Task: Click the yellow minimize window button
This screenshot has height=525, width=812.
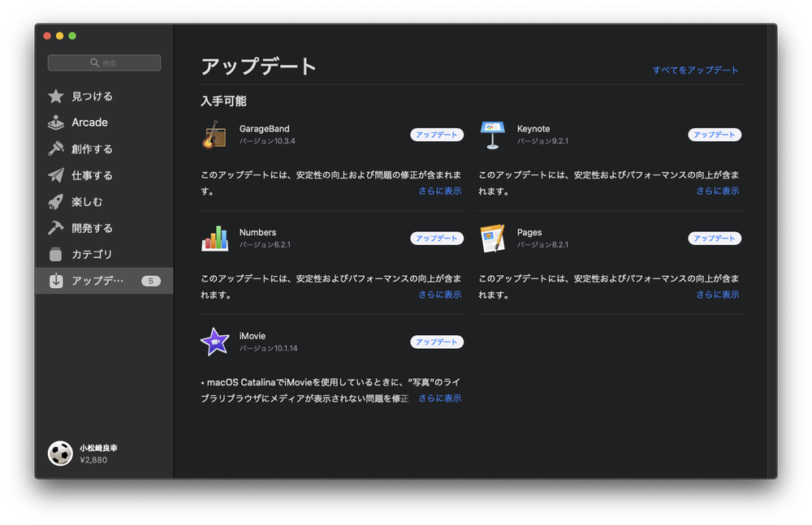Action: pos(59,36)
